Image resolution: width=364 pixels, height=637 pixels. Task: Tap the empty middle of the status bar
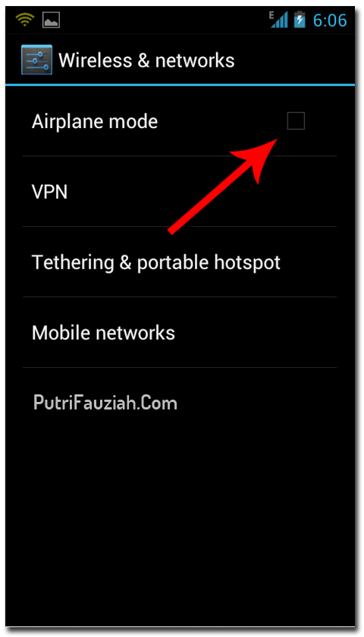tap(162, 20)
